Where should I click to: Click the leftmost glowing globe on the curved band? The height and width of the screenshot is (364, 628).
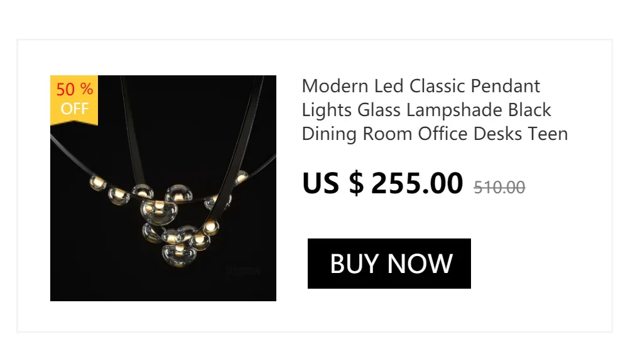(x=97, y=183)
